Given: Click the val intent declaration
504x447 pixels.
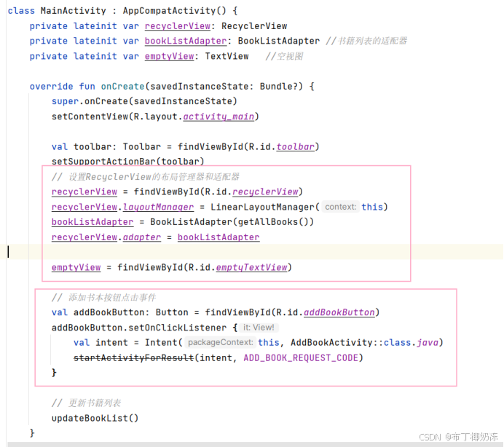Looking at the screenshot, I should point(101,343).
